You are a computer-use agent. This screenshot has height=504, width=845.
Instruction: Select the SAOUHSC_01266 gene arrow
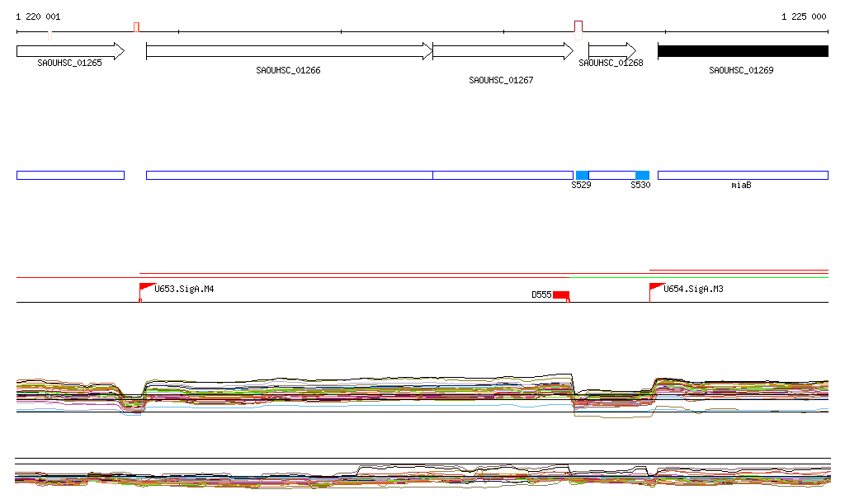pyautogui.click(x=289, y=51)
